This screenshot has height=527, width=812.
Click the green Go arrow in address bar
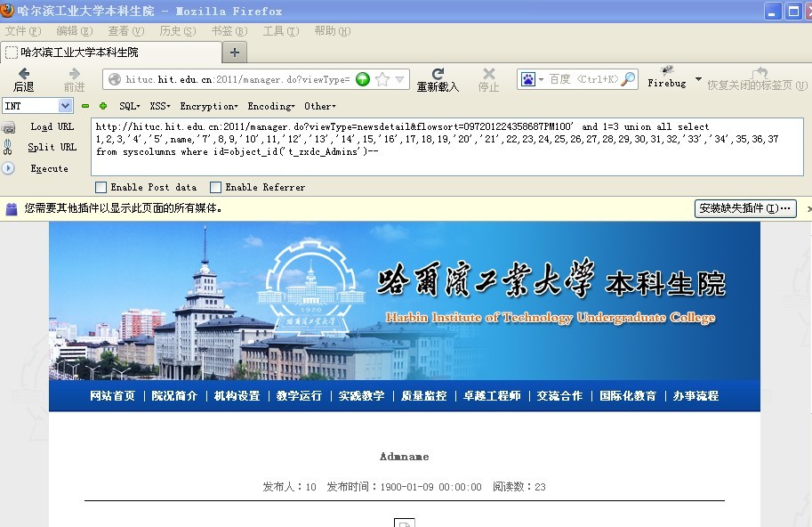point(363,79)
